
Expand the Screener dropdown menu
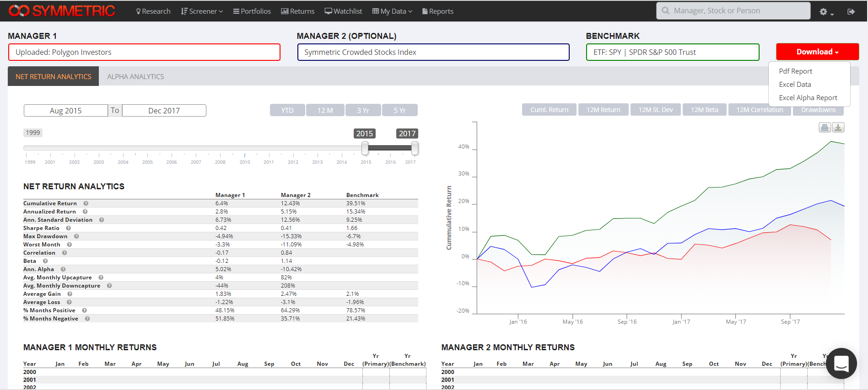point(202,11)
